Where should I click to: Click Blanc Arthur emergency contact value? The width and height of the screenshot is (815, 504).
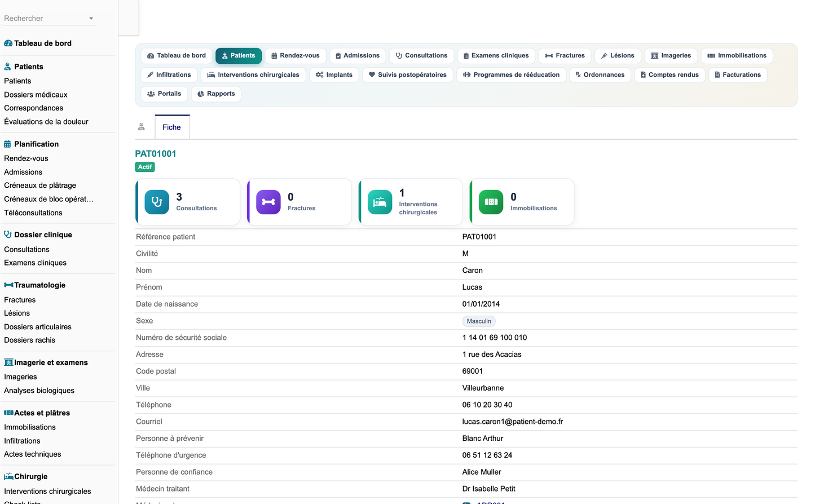point(483,439)
